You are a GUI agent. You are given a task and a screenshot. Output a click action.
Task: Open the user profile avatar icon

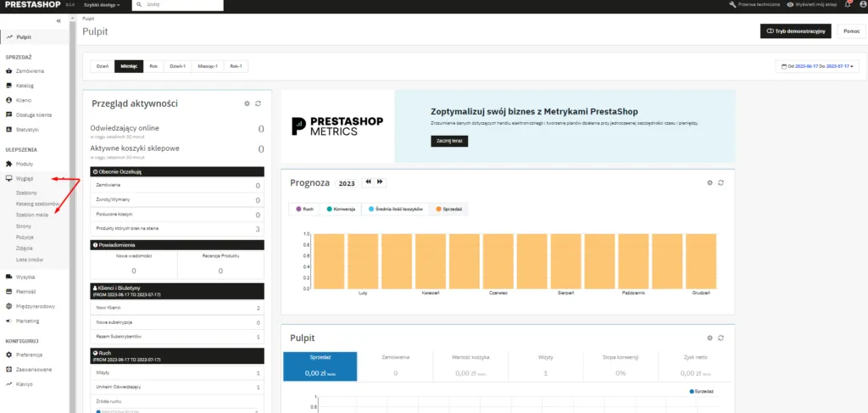pyautogui.click(x=861, y=5)
